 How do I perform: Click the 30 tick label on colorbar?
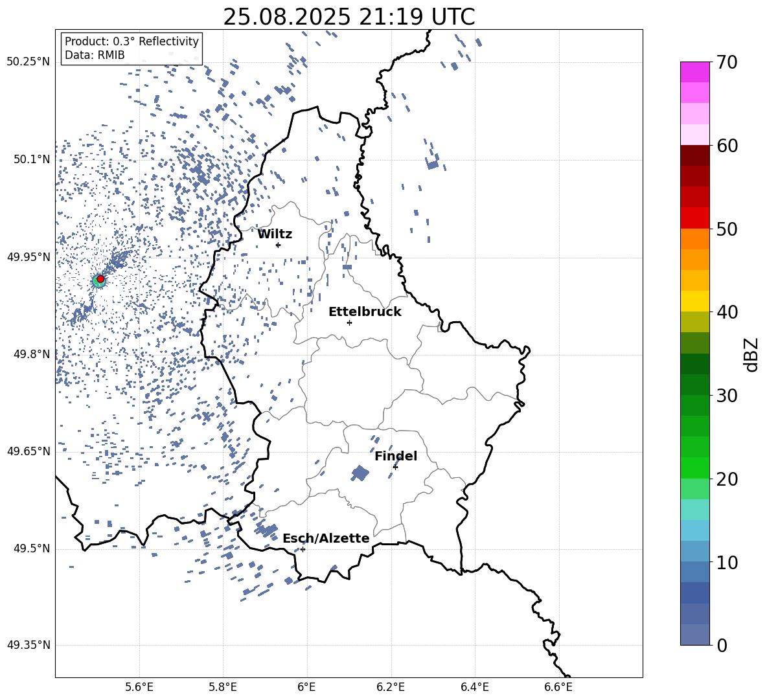tap(727, 396)
